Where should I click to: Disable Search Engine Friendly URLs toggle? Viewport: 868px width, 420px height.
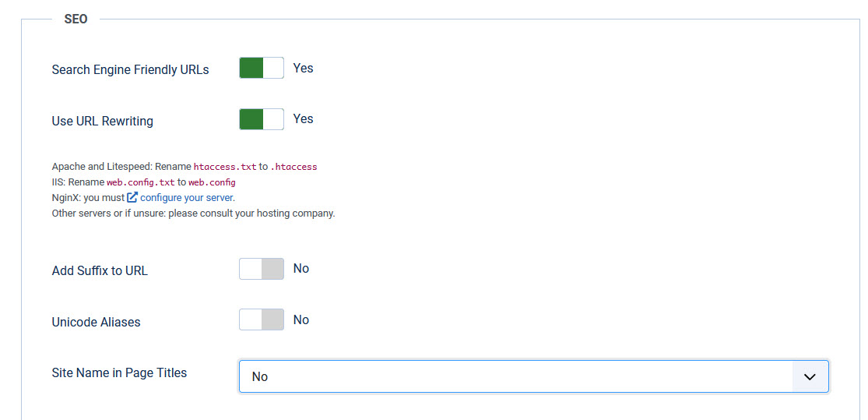[262, 69]
